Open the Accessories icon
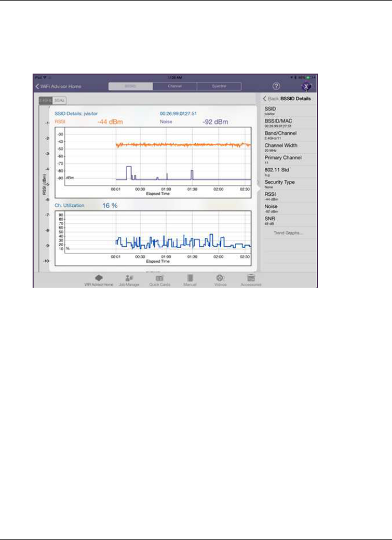The width and height of the screenshot is (392, 540). 251,281
